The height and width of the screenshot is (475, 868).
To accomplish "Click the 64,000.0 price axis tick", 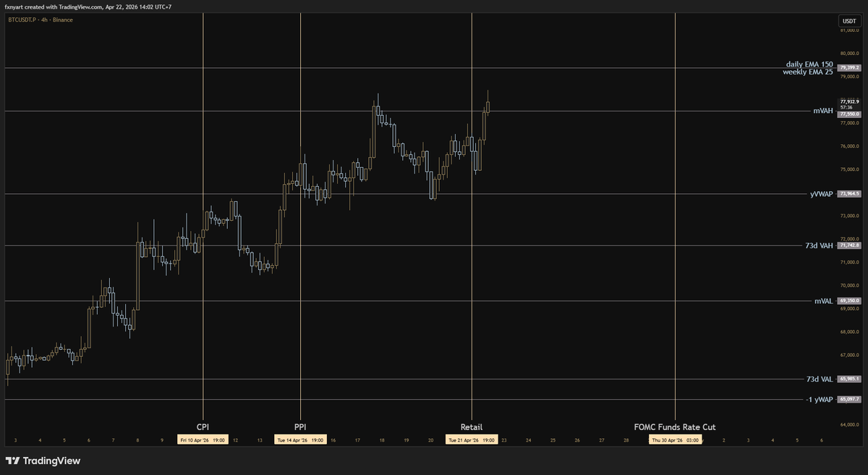I will click(850, 425).
